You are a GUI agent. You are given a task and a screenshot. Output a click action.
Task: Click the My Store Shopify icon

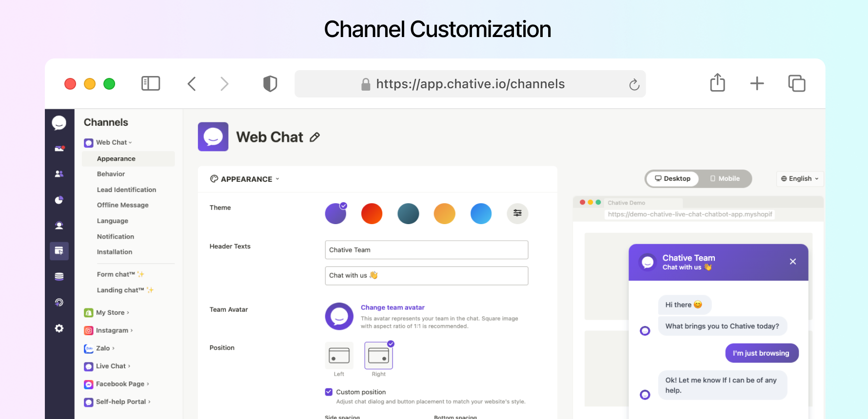(x=88, y=313)
